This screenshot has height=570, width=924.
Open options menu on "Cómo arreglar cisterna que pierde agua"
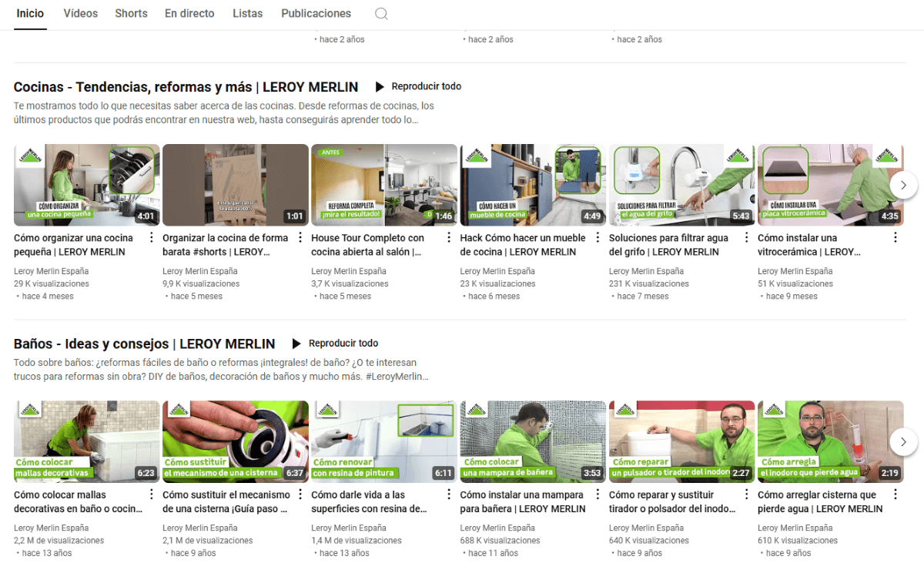coord(894,495)
